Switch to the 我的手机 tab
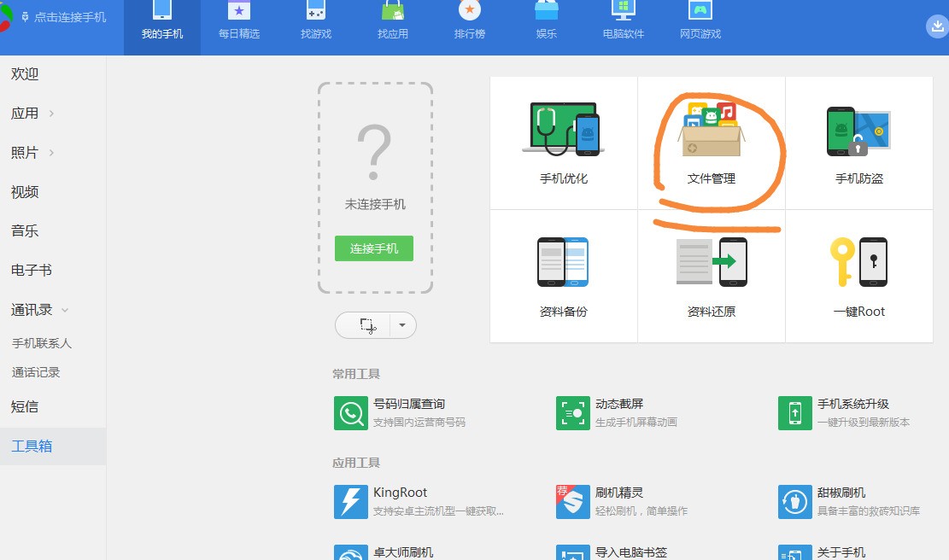Image resolution: width=949 pixels, height=560 pixels. [x=162, y=28]
